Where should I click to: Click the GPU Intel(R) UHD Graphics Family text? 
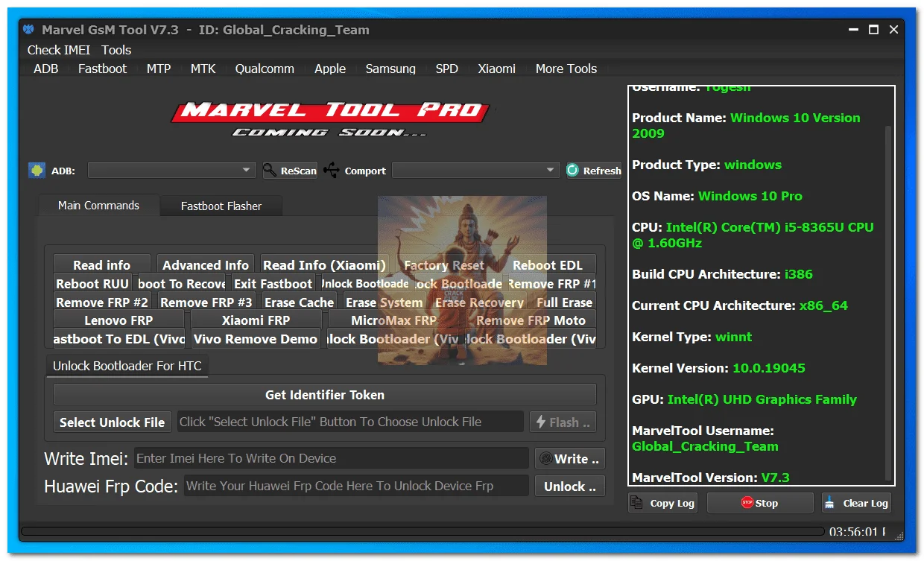[744, 399]
